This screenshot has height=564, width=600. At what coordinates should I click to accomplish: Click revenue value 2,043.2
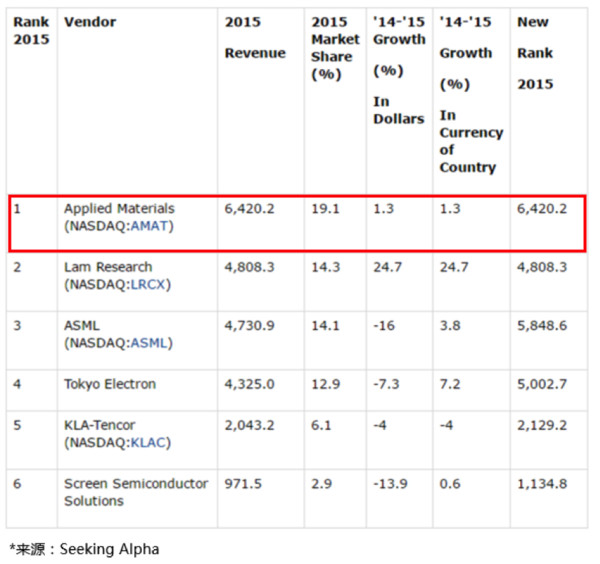[249, 425]
